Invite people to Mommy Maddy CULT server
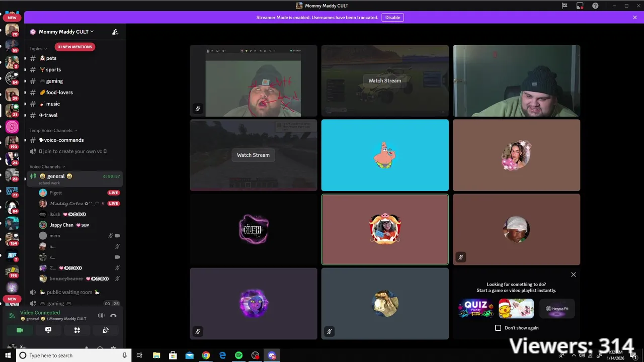644x362 pixels. click(115, 32)
